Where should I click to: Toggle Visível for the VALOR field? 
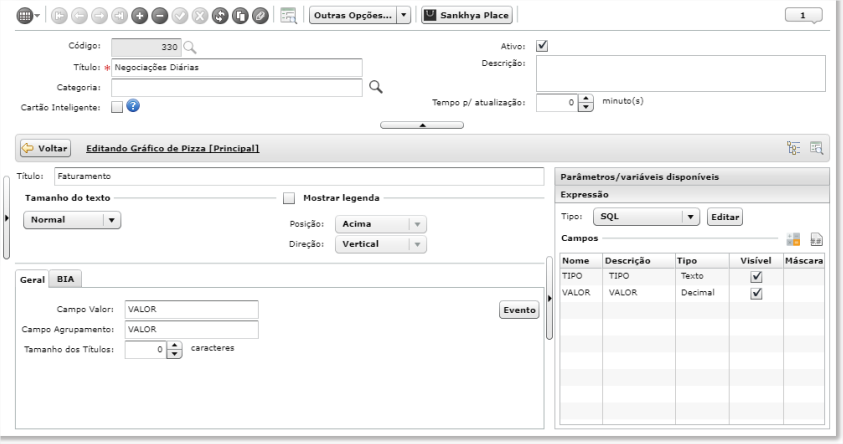756,293
